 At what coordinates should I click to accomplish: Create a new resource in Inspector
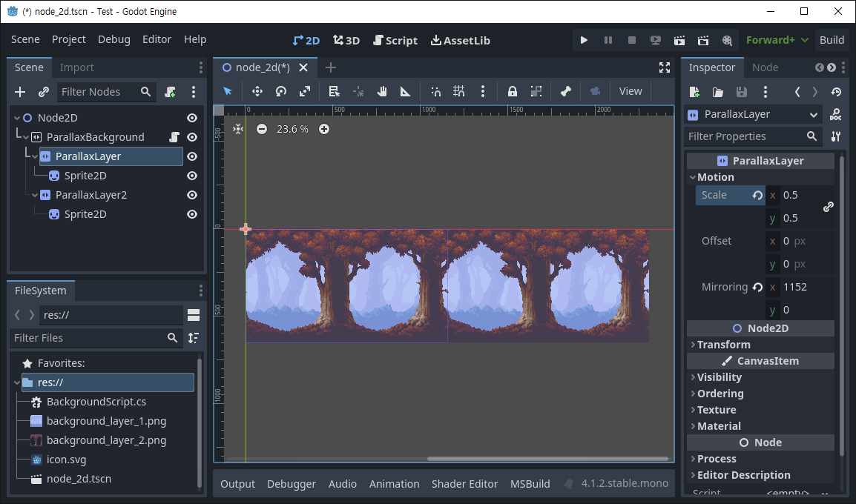694,92
